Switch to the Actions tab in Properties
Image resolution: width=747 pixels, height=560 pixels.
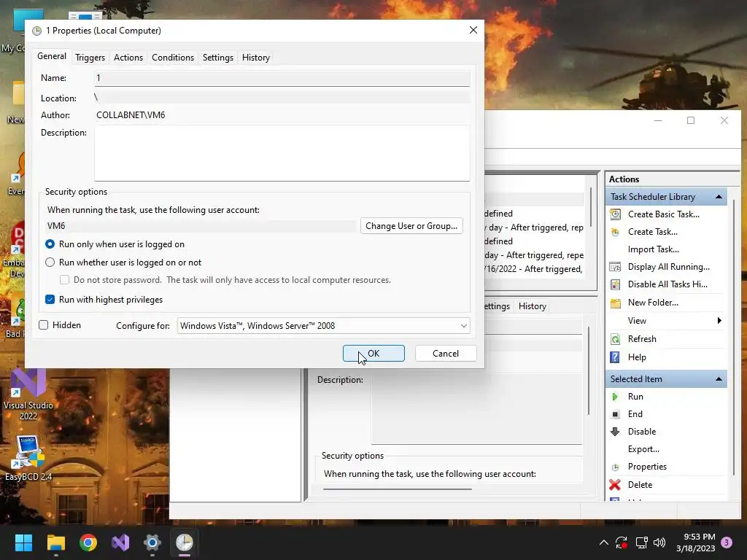pyautogui.click(x=128, y=58)
